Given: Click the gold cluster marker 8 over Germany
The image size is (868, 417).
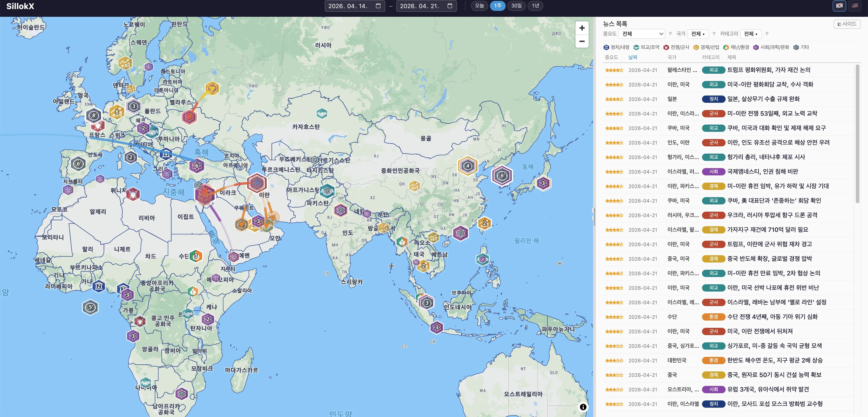Looking at the screenshot, I should pos(117,112).
